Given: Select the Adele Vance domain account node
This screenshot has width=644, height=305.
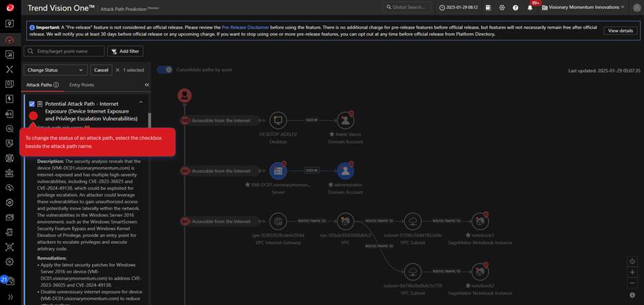Looking at the screenshot, I should pyautogui.click(x=346, y=120).
